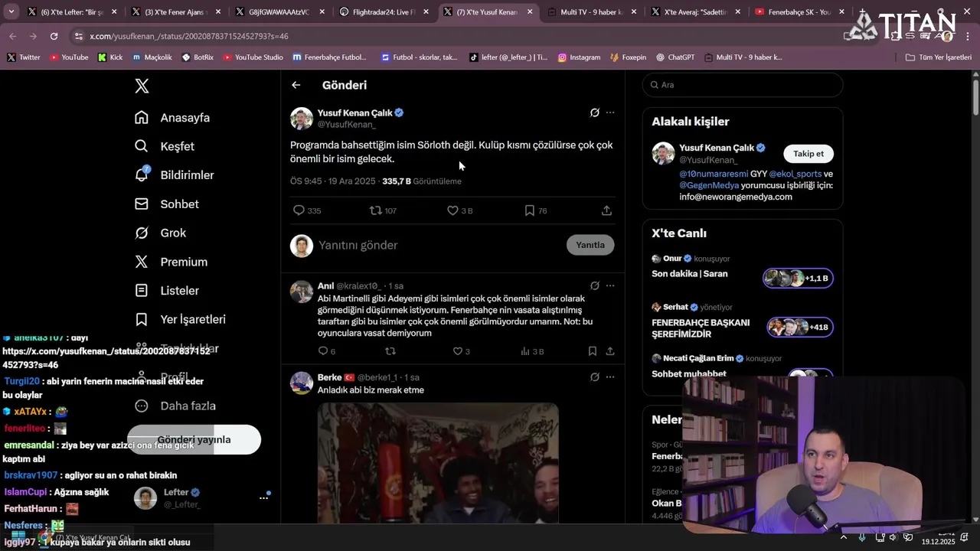This screenshot has width=980, height=551.
Task: Open Tüm Yer İşaretleri folder
Action: click(939, 57)
